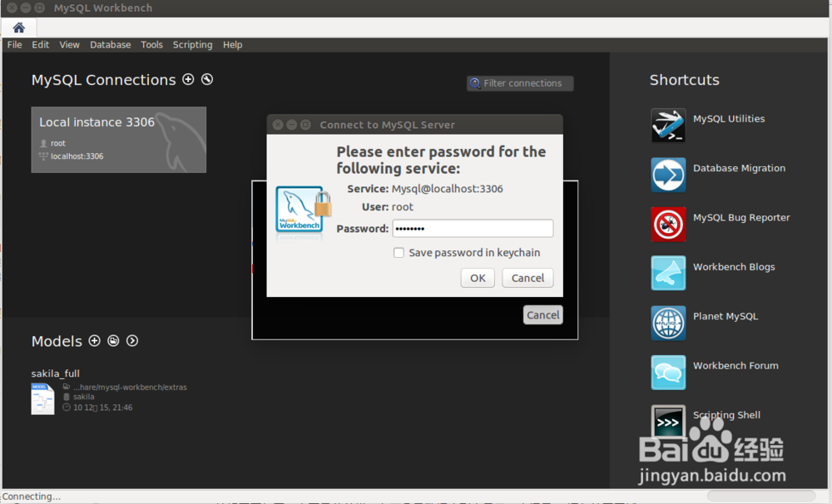Click the Planet MySQL label
The image size is (832, 504).
pos(726,316)
